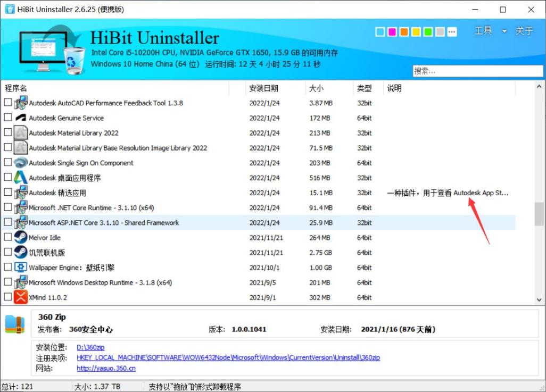Click the 302 MB size cell

pyautogui.click(x=320, y=298)
